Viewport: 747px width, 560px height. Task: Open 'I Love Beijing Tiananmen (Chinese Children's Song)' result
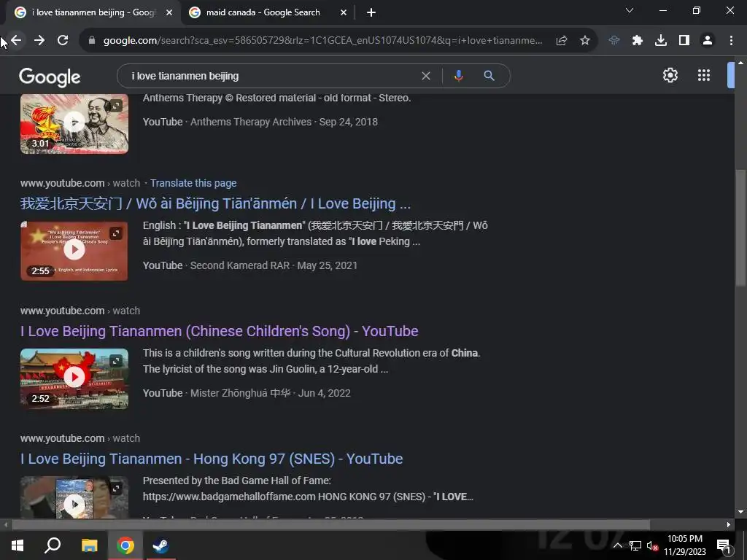pyautogui.click(x=219, y=332)
